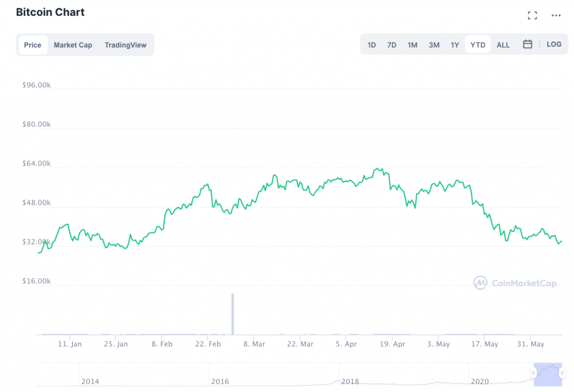The width and height of the screenshot is (574, 392).
Task: Choose the 1M time range
Action: 413,45
